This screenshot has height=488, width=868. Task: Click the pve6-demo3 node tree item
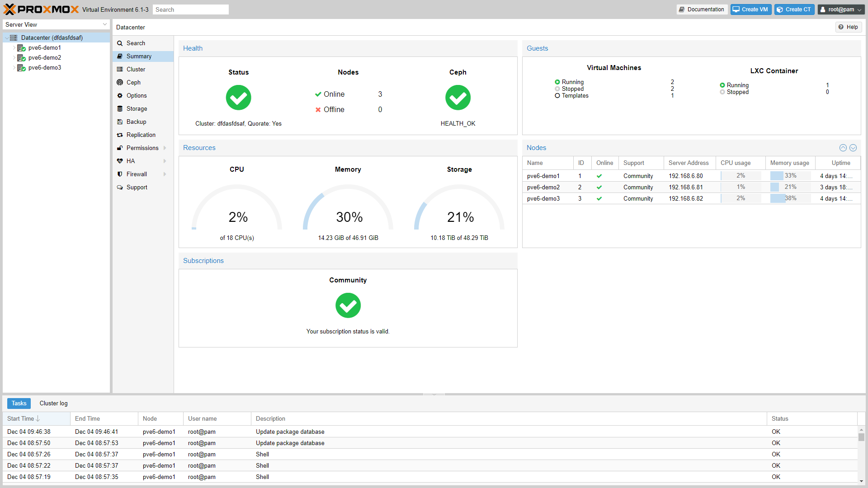pyautogui.click(x=44, y=67)
